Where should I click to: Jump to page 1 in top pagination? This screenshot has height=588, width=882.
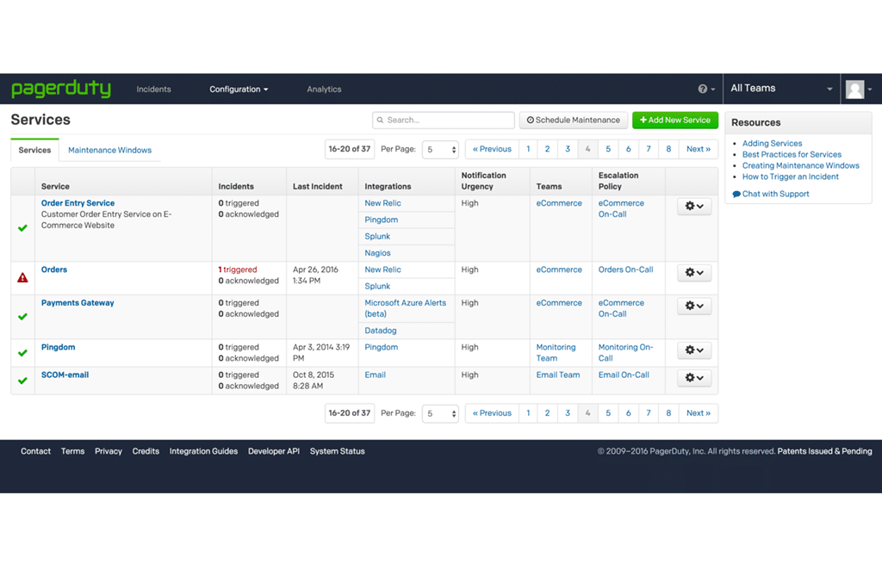tap(528, 149)
